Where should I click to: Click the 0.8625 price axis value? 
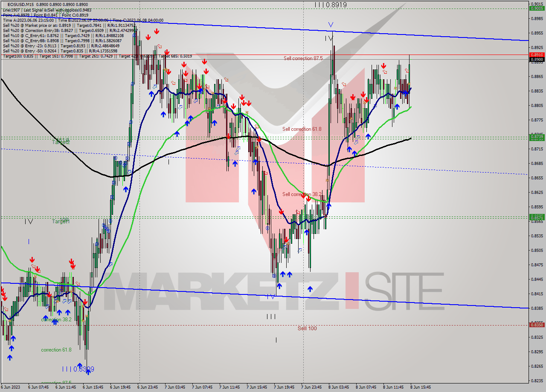pyautogui.click(x=537, y=193)
